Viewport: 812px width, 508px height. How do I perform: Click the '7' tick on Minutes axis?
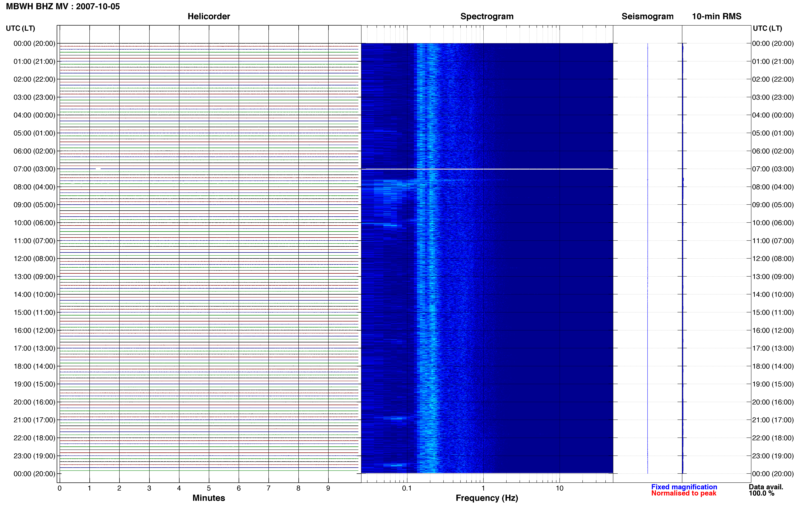[x=269, y=488]
